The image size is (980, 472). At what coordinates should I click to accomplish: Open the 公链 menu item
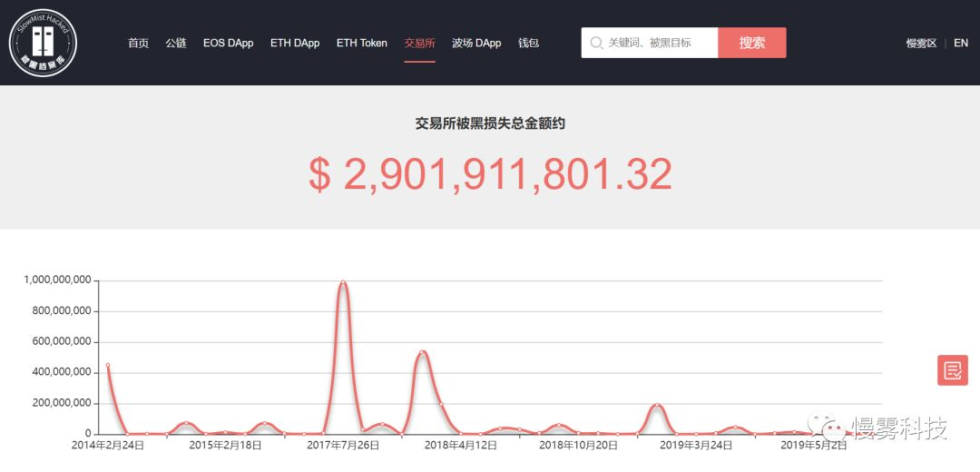click(175, 43)
